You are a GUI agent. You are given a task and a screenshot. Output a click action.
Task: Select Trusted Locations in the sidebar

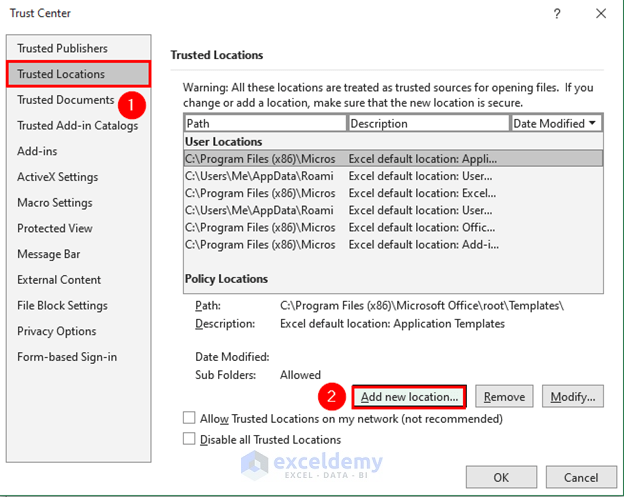78,74
